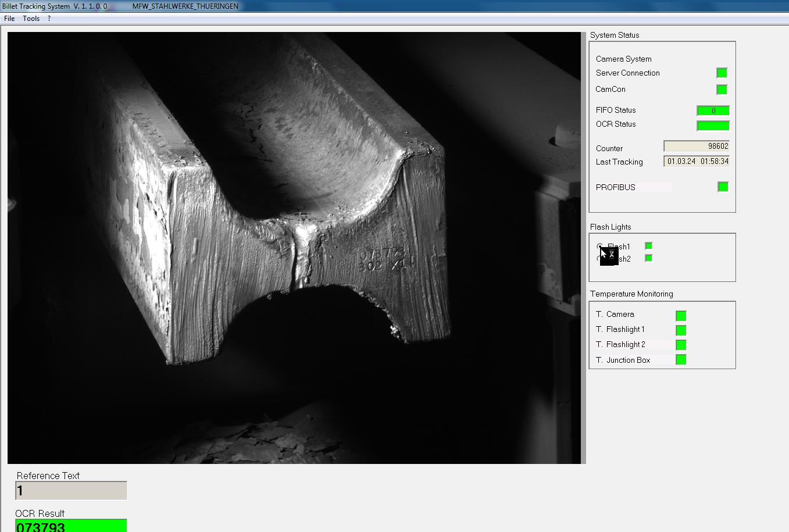Click the FIFO Status green value box
Image resolution: width=789 pixels, height=532 pixels.
click(x=713, y=110)
